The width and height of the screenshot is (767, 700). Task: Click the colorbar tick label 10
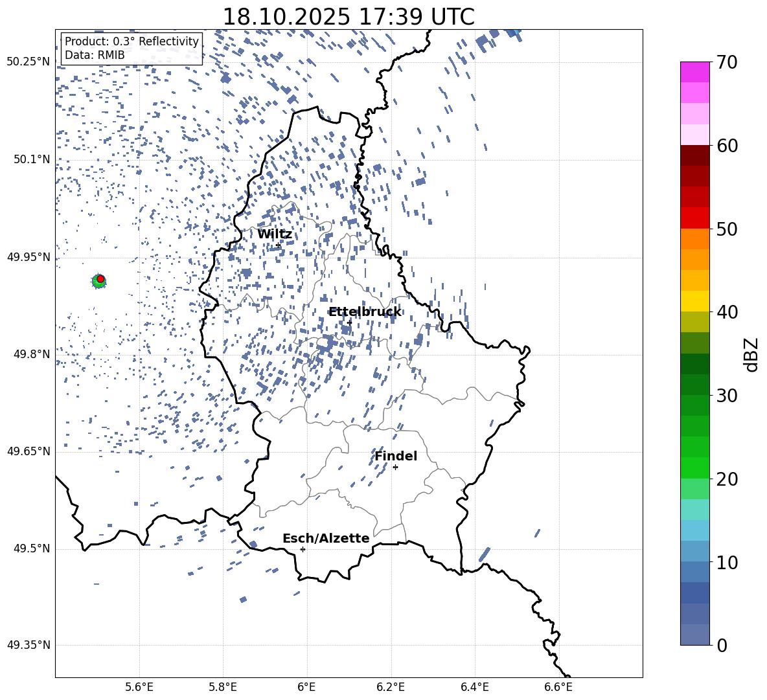pyautogui.click(x=727, y=563)
